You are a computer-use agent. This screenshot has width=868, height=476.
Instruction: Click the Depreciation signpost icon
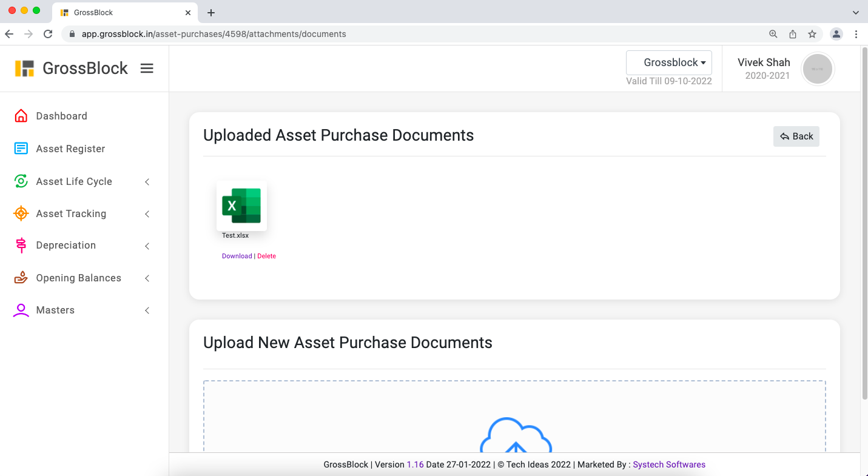click(x=21, y=246)
